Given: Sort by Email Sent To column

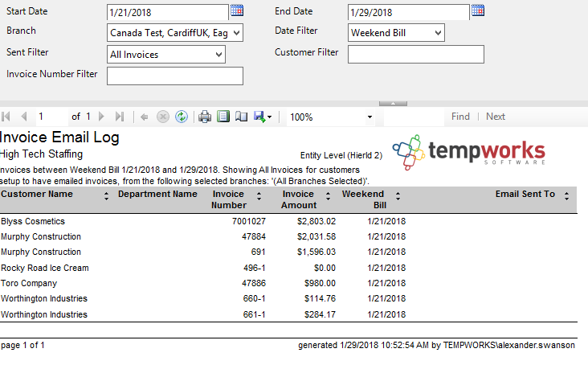Looking at the screenshot, I should pos(566,195).
